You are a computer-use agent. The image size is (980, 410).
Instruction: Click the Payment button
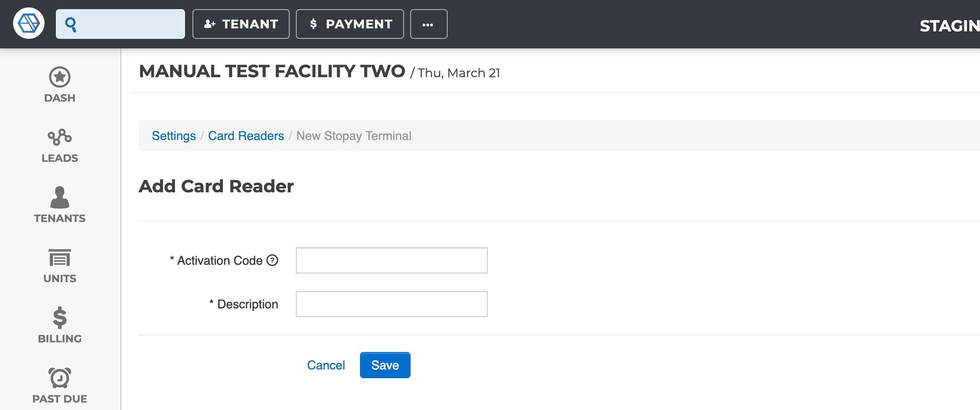(x=350, y=24)
